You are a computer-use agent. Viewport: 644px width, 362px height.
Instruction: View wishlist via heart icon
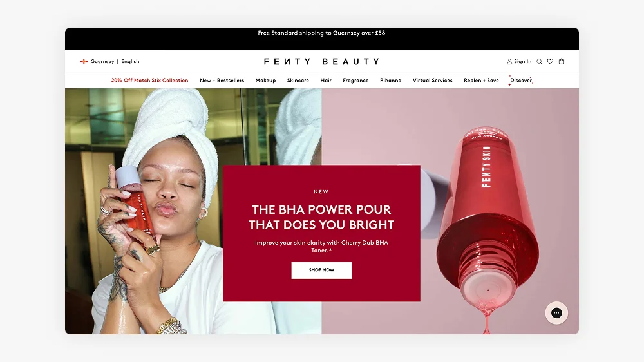coord(551,62)
